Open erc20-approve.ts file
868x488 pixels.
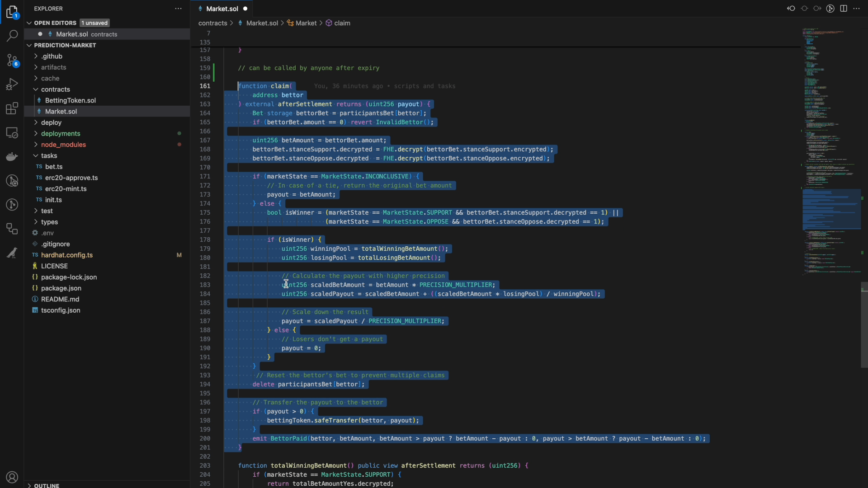pos(71,178)
